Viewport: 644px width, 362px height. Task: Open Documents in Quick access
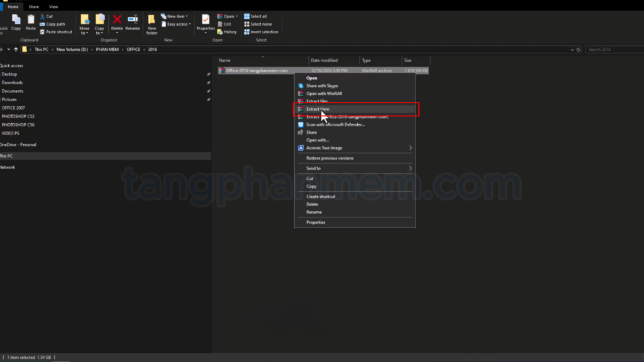[13, 91]
